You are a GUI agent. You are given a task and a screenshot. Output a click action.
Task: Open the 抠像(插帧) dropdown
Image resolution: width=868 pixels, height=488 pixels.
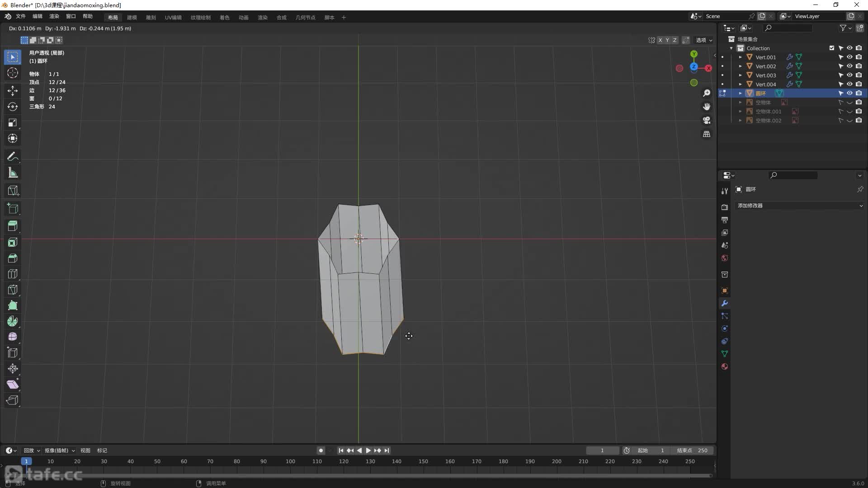point(59,450)
